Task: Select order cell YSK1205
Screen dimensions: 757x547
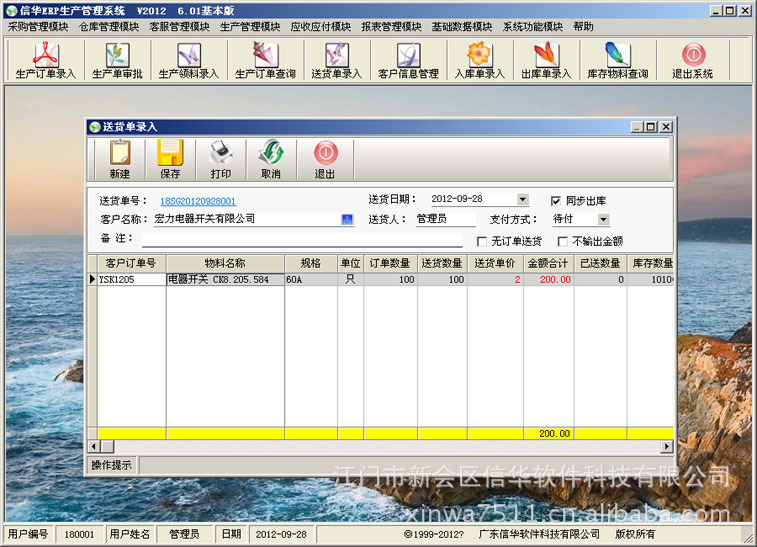Action: pos(131,280)
